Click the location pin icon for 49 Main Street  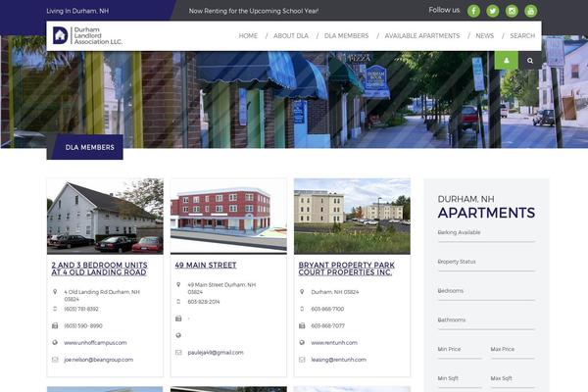coord(178,285)
